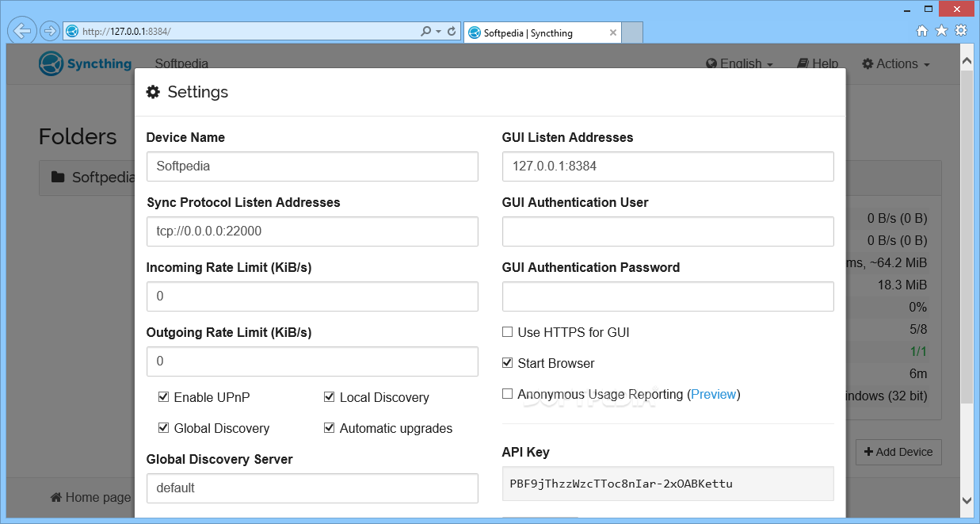980x524 pixels.
Task: Click the Device Name input field
Action: point(312,166)
